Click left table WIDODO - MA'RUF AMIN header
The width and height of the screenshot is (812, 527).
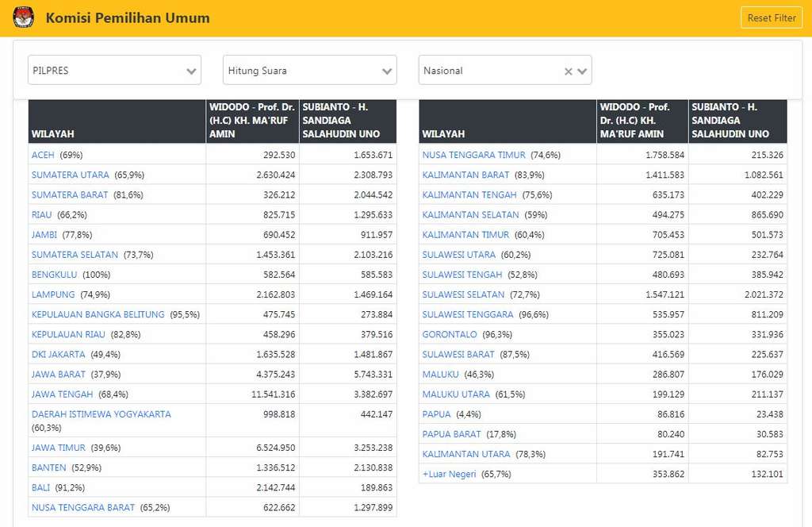click(252, 120)
